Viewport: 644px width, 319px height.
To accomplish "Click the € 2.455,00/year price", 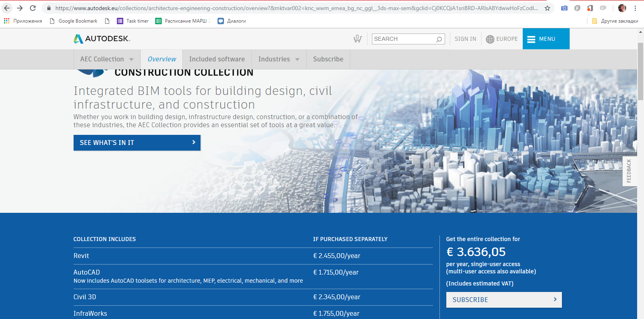I will pyautogui.click(x=337, y=256).
